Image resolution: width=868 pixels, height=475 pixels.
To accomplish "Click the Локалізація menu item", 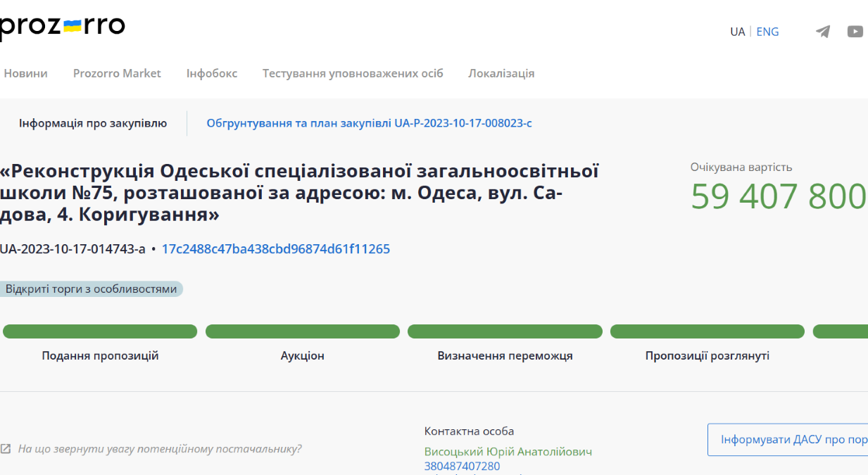I will click(x=501, y=73).
